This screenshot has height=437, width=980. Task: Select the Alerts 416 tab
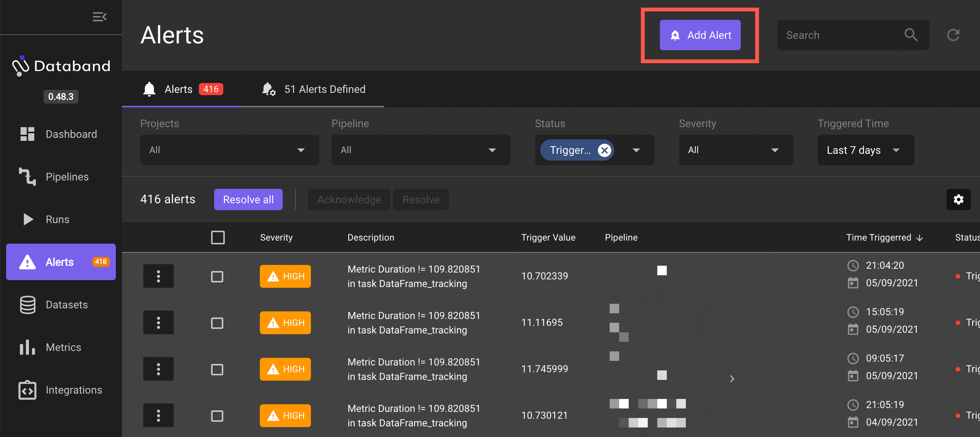point(182,89)
